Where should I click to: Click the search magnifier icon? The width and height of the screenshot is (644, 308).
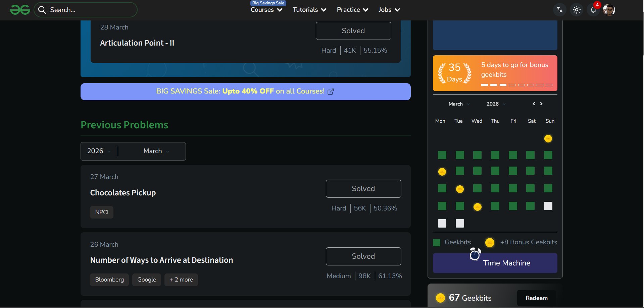click(42, 10)
